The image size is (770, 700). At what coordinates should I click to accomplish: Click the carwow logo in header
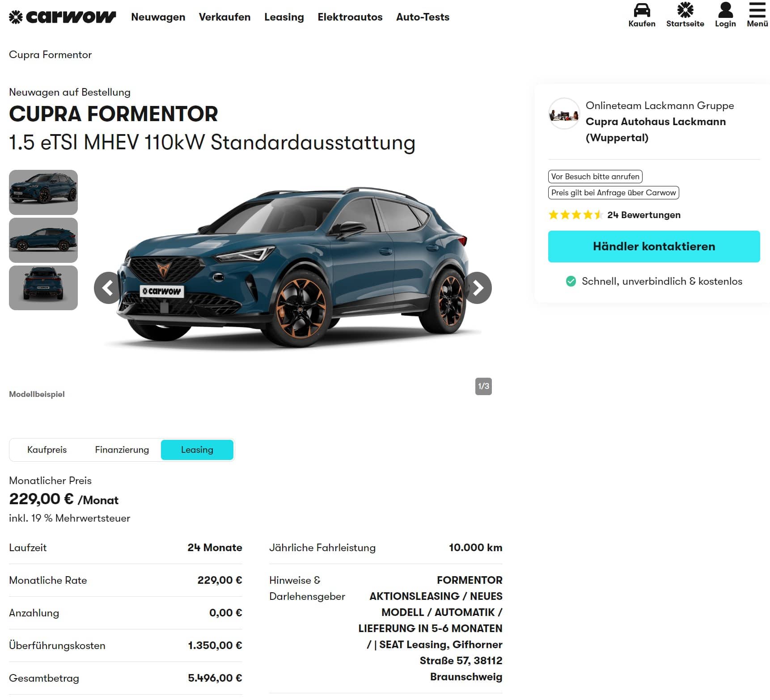coord(63,17)
